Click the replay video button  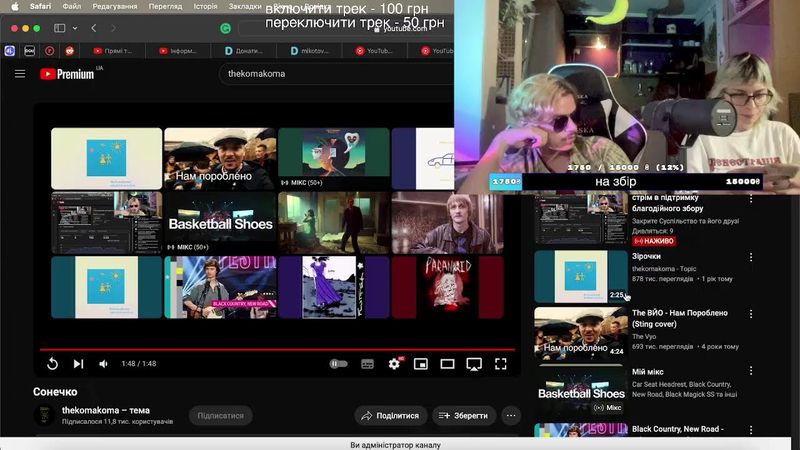[52, 364]
